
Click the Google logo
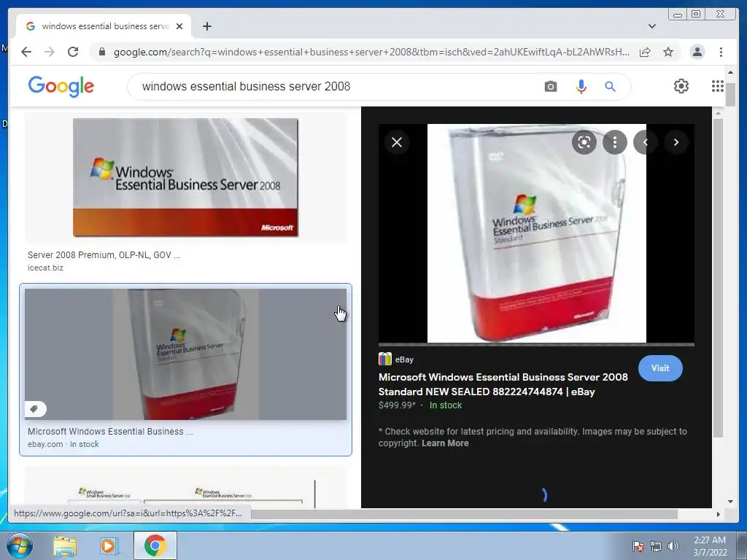coord(61,87)
